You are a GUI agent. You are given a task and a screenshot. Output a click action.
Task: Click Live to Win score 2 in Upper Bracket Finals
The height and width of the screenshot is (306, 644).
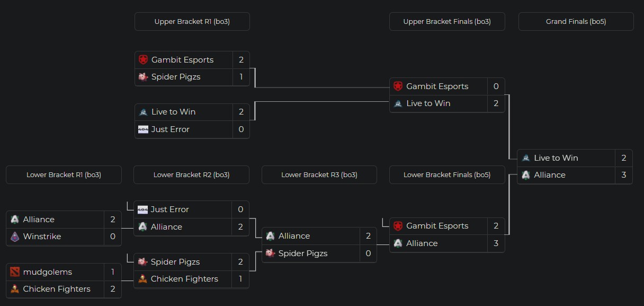click(496, 103)
